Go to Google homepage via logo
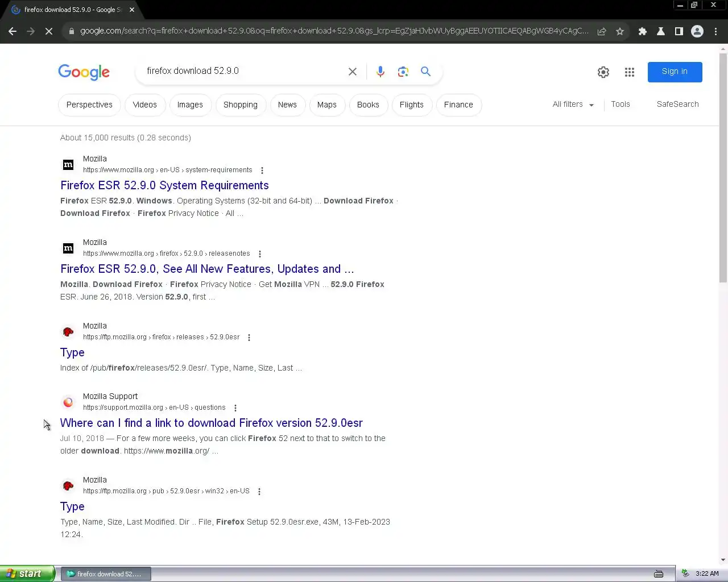This screenshot has height=582, width=728. point(84,72)
